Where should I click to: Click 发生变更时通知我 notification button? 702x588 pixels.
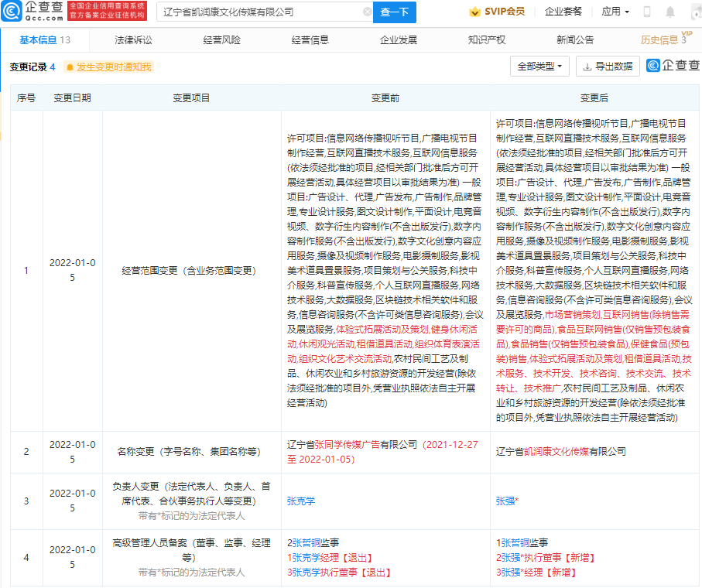point(109,67)
